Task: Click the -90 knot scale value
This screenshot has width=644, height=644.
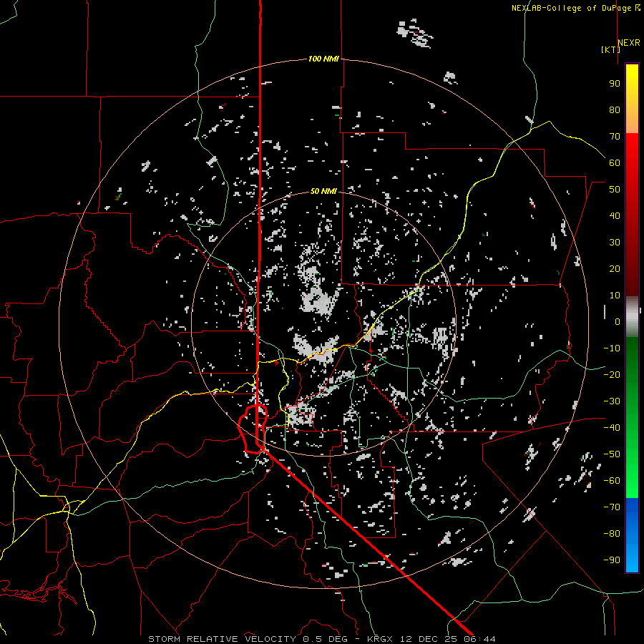Action: pyautogui.click(x=612, y=560)
